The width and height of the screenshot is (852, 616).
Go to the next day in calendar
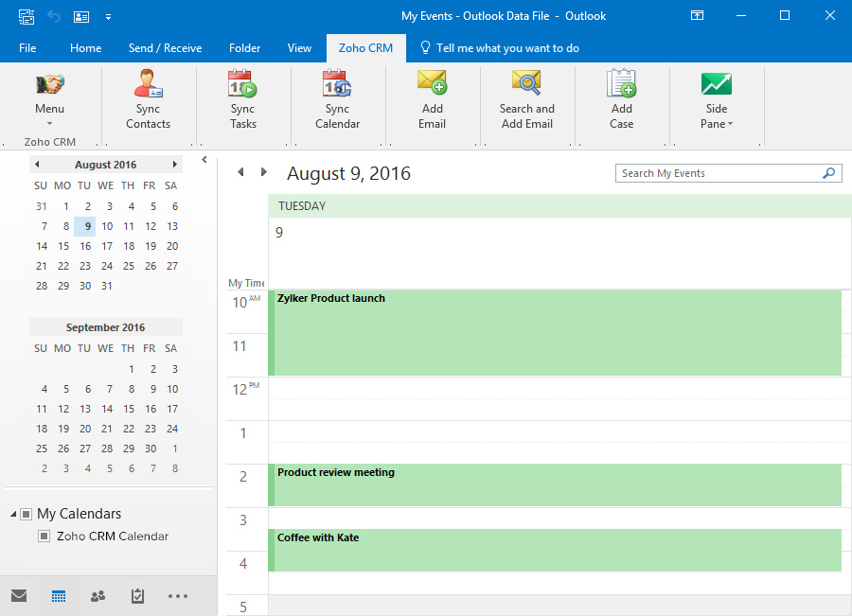coord(263,172)
